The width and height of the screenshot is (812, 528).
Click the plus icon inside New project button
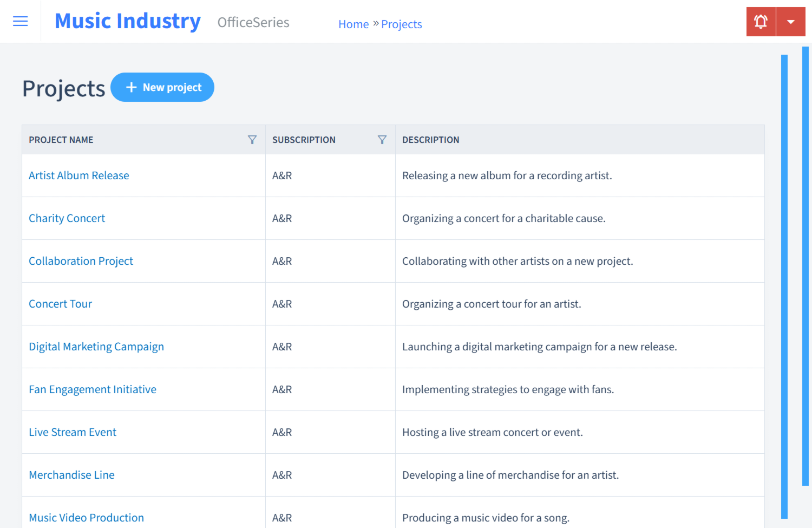click(x=132, y=87)
